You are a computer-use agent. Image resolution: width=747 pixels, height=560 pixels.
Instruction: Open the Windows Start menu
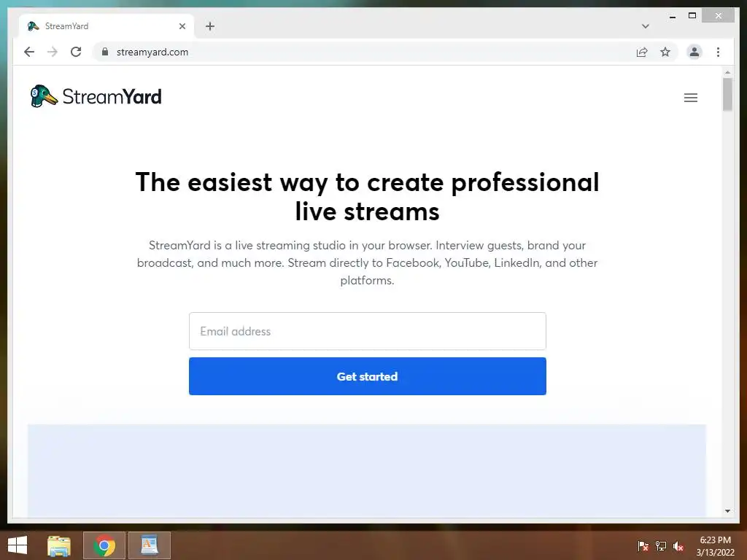tap(18, 545)
